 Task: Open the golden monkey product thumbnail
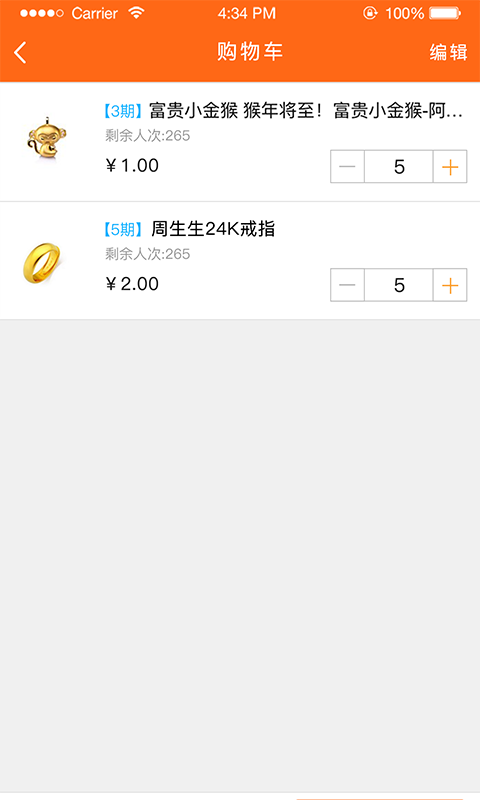coord(46,138)
